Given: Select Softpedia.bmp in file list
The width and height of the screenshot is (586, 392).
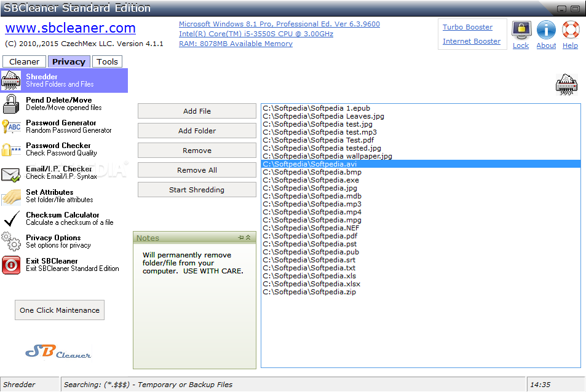Looking at the screenshot, I should [x=421, y=172].
